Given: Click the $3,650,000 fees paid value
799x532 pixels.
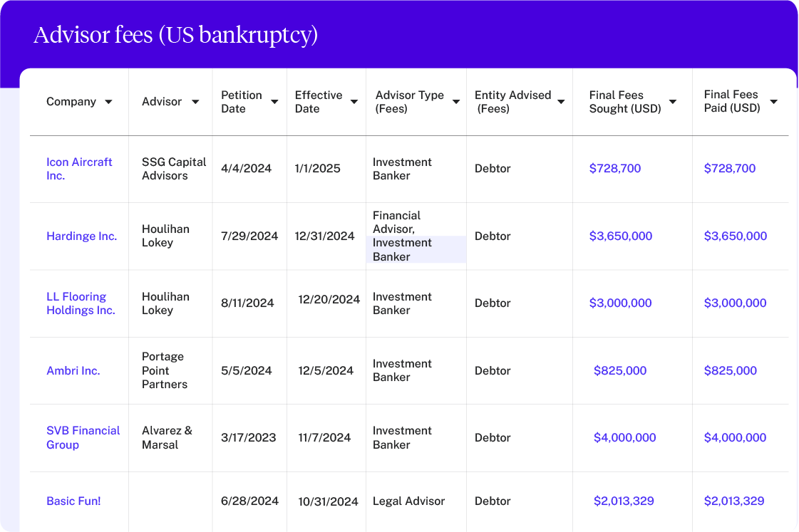Looking at the screenshot, I should pyautogui.click(x=735, y=236).
